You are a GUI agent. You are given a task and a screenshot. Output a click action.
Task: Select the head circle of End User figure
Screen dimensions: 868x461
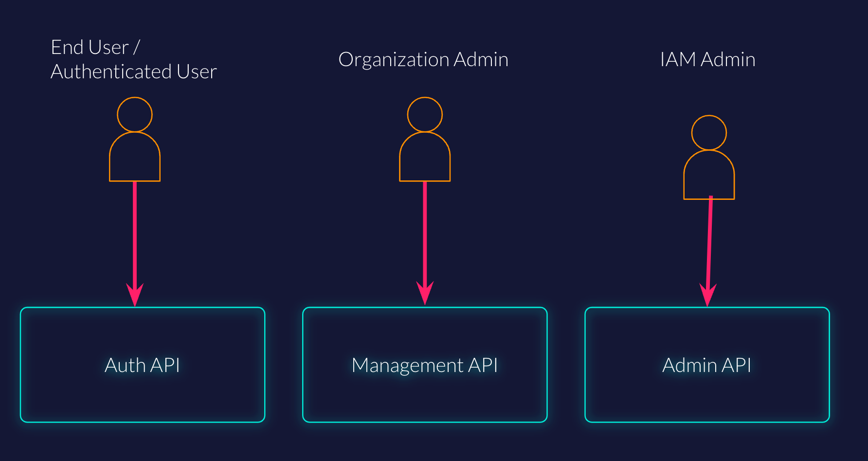[135, 114]
